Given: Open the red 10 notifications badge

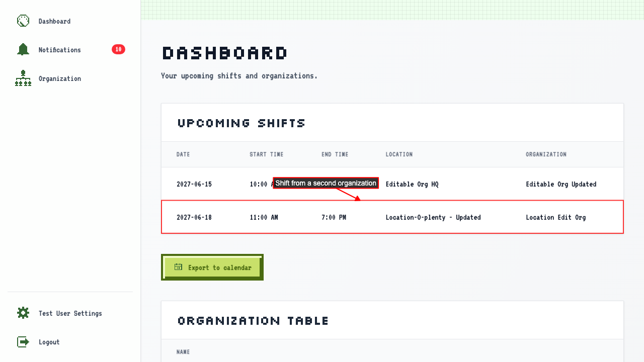Looking at the screenshot, I should coord(118,49).
